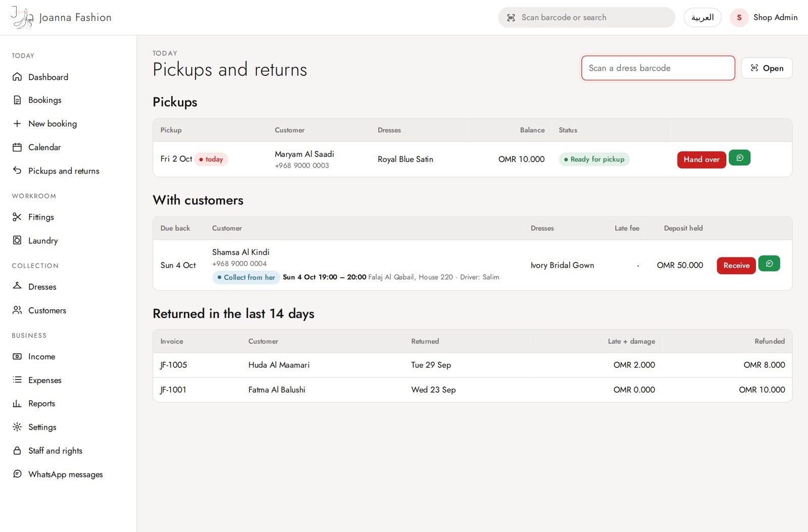Select Maryam Al Saadi customer name

click(x=305, y=154)
